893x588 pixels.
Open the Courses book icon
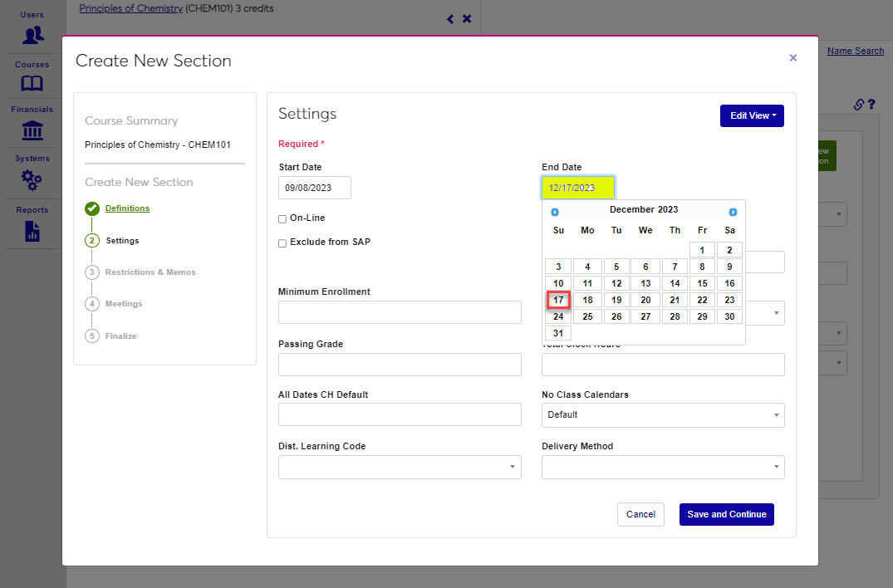tap(32, 83)
